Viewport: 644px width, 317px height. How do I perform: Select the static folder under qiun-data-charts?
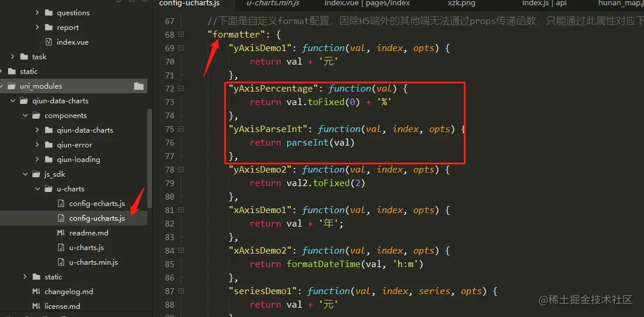coord(53,276)
